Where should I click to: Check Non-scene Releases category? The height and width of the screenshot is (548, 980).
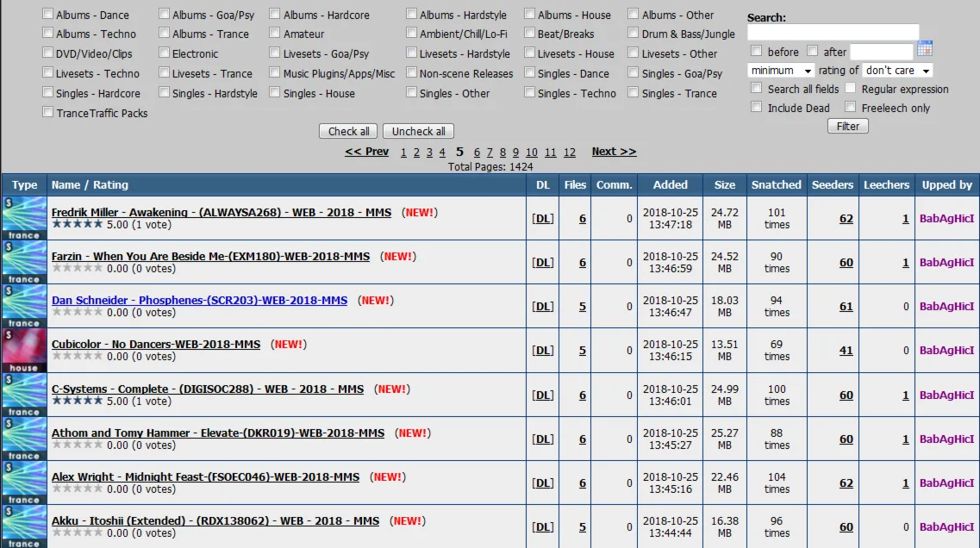click(x=411, y=72)
